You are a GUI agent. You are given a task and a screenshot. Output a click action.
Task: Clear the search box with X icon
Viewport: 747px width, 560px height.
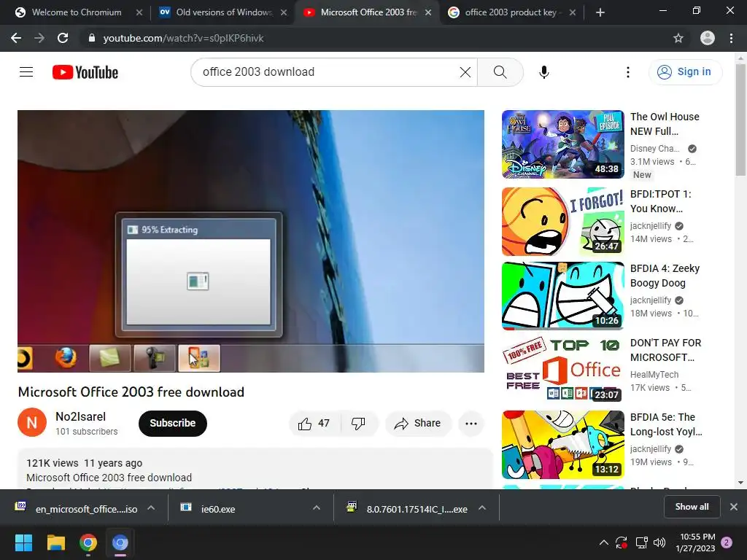465,72
